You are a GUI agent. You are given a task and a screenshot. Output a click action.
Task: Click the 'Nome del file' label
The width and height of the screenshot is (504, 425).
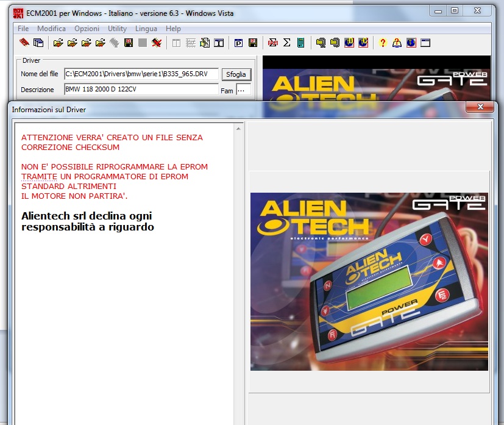[40, 74]
